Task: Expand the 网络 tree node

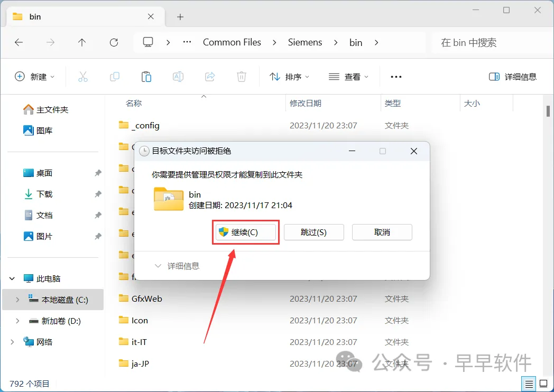Action: click(x=12, y=342)
